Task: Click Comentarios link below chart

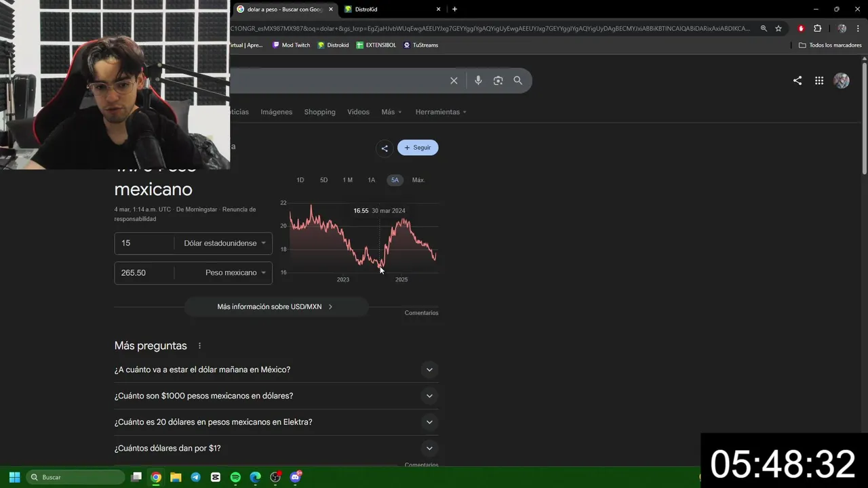Action: (x=422, y=313)
